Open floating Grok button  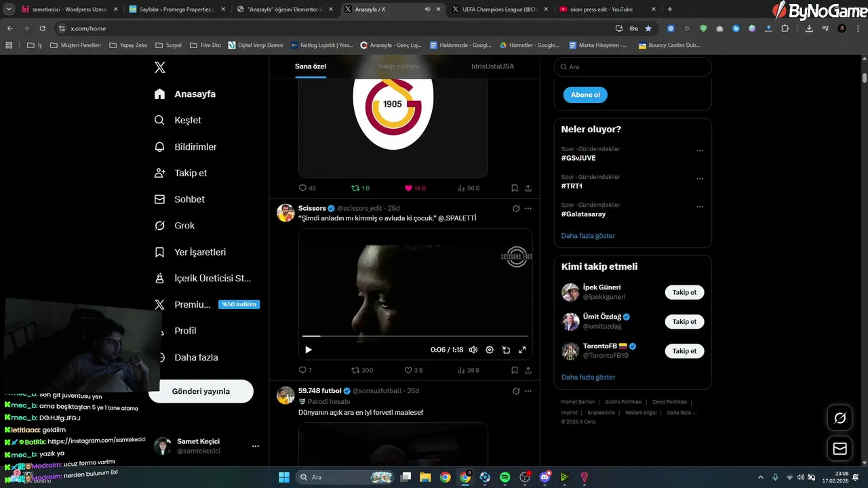(x=840, y=418)
